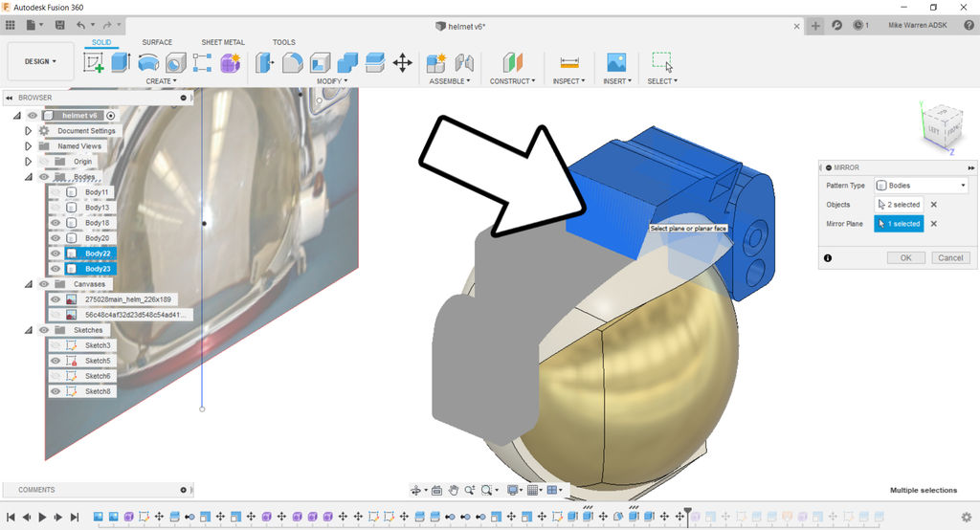Open the CREATE dropdown menu
This screenshot has width=980, height=530.
click(x=161, y=81)
